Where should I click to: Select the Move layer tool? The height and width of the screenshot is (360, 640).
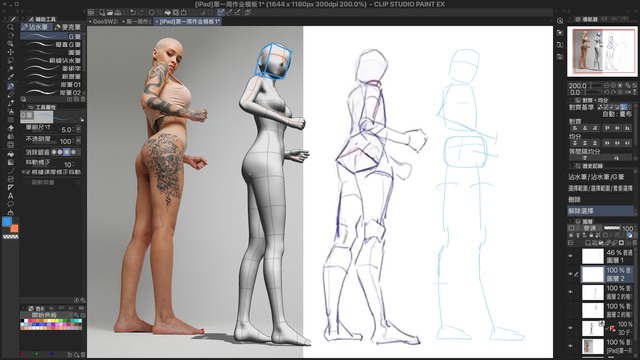coord(11,52)
